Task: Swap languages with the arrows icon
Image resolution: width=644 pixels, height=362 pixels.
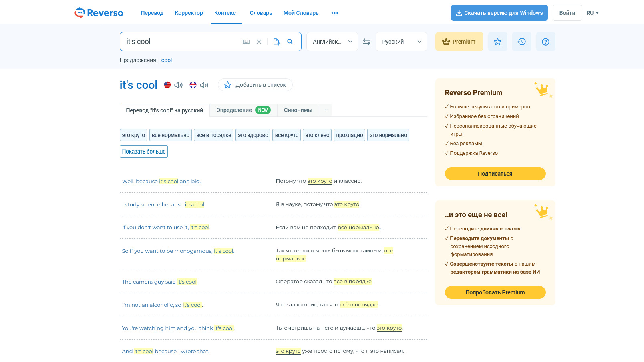Action: (x=366, y=42)
